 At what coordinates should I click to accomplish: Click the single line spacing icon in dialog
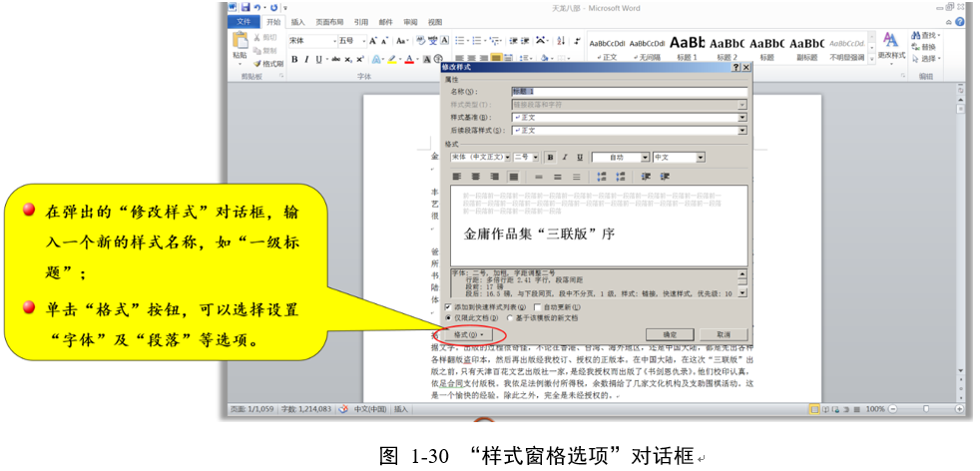pyautogui.click(x=539, y=177)
